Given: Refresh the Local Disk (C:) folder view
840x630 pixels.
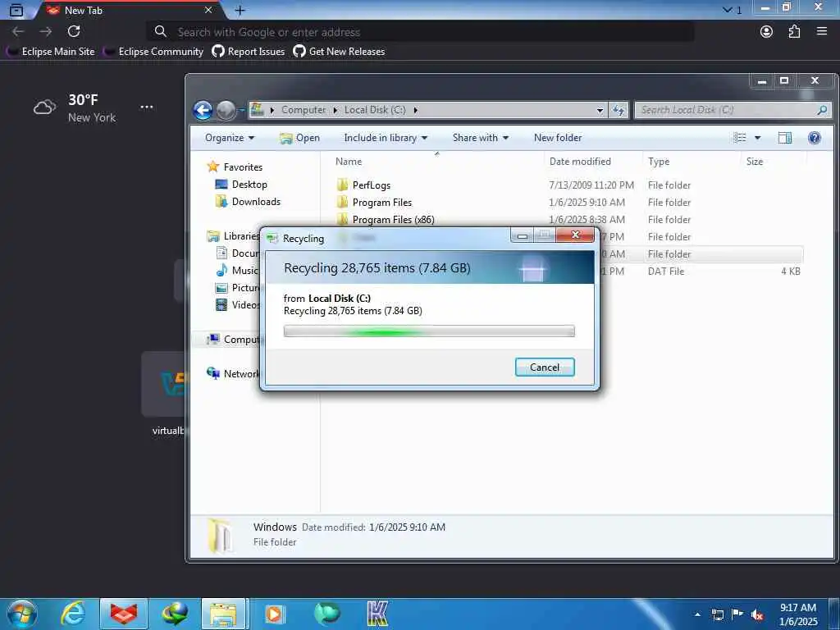Looking at the screenshot, I should point(619,110).
